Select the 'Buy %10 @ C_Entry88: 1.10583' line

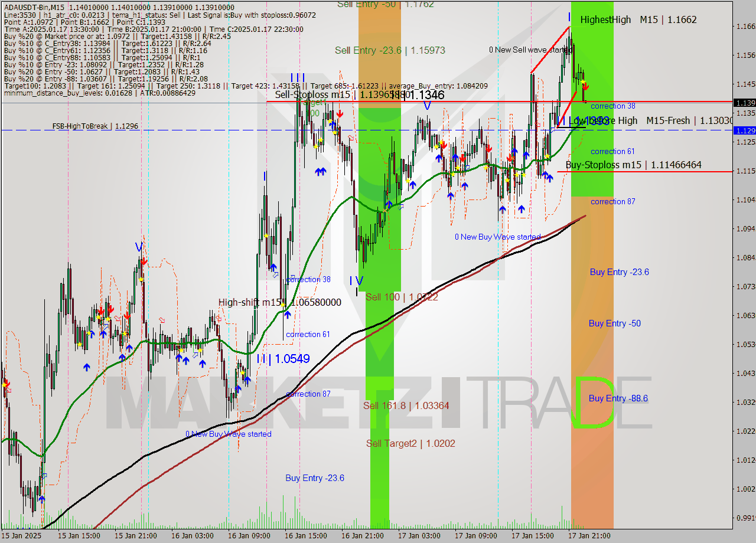pyautogui.click(x=103, y=58)
